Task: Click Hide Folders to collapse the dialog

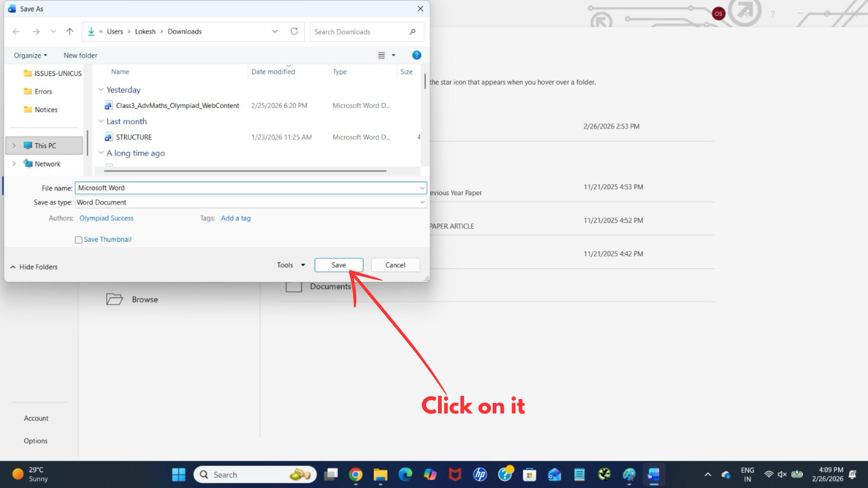Action: [33, 267]
